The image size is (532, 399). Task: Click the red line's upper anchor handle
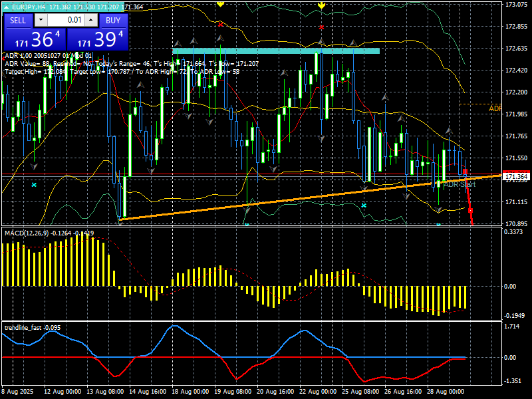pyautogui.click(x=465, y=172)
